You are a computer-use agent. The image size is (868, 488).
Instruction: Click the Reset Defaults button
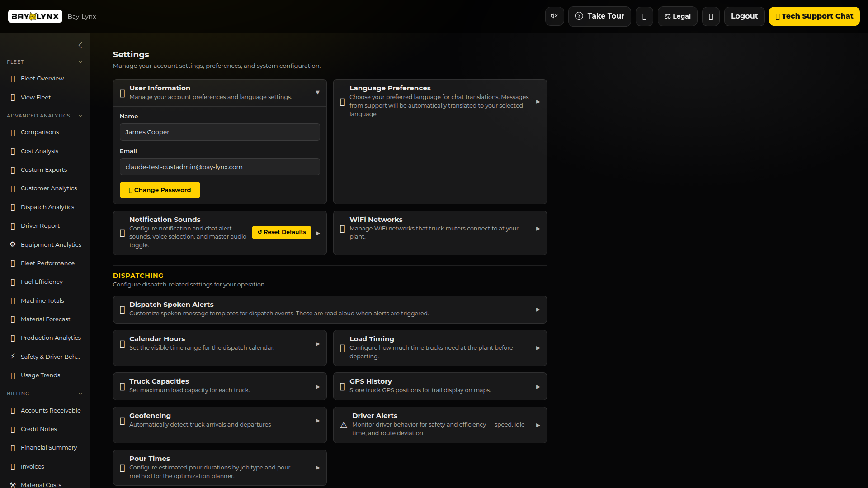coord(282,232)
